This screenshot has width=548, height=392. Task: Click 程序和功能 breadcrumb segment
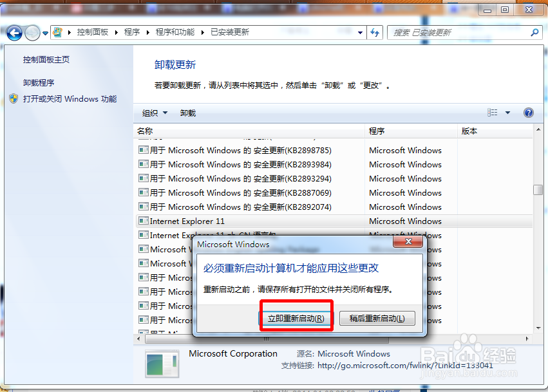click(175, 32)
